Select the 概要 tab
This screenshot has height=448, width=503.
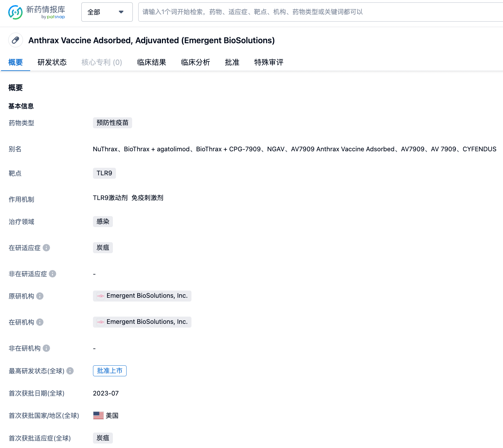(15, 62)
